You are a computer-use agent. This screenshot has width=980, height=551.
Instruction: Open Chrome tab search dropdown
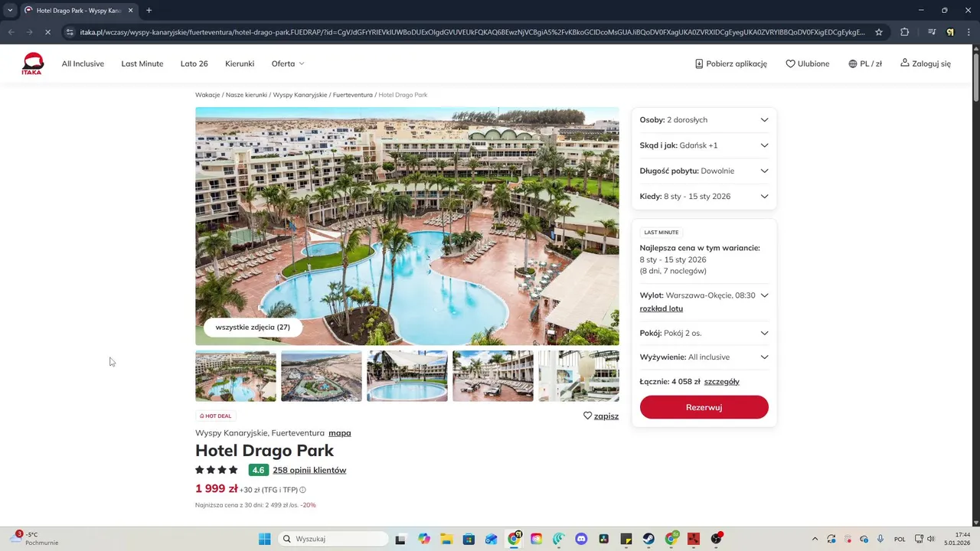(10, 11)
